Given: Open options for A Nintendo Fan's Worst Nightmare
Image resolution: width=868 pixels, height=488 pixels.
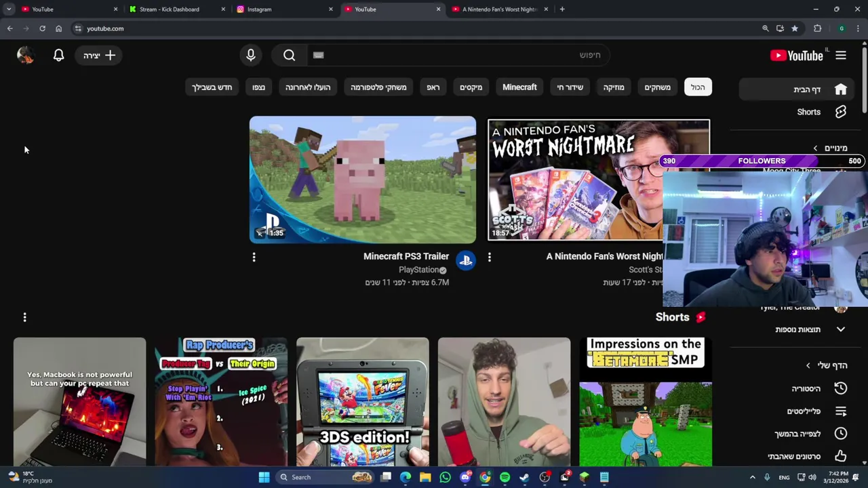Looking at the screenshot, I should pos(490,258).
